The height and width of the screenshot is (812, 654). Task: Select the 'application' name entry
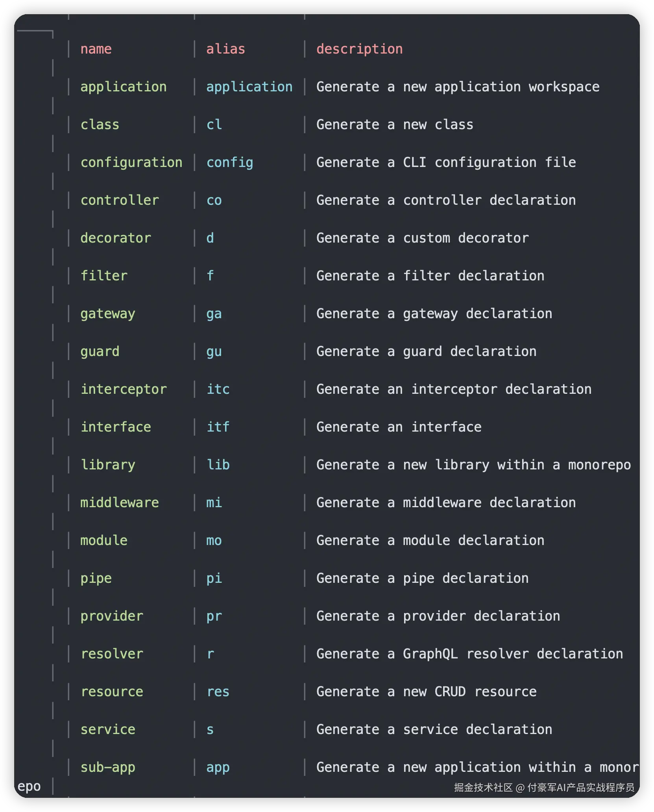click(124, 87)
